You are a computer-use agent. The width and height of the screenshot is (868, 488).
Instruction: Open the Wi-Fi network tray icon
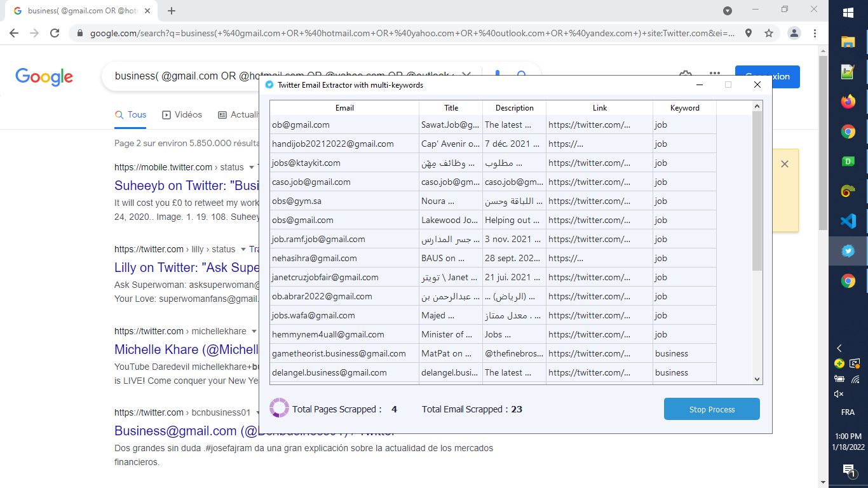(855, 379)
